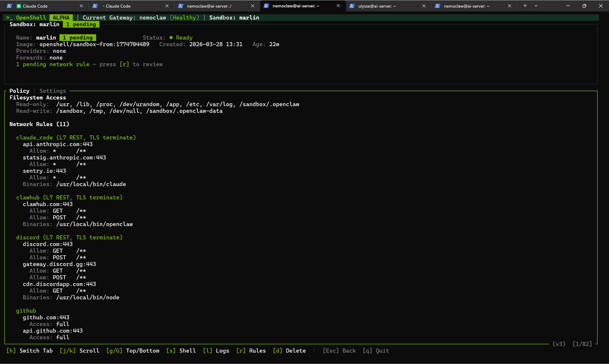This screenshot has height=364, width=609.
Task: Close the ulysse@ai-server tab
Action: click(424, 6)
